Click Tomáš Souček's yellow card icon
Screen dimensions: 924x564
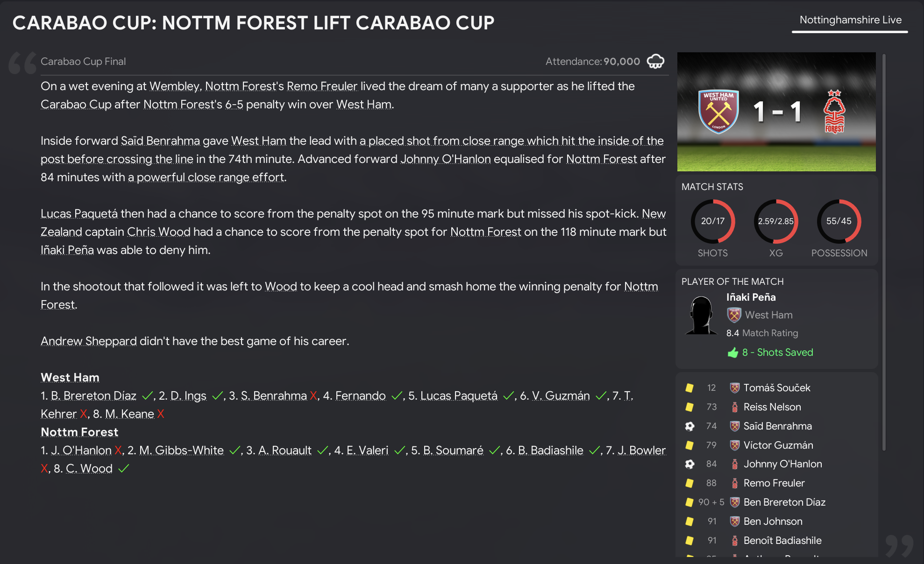point(689,388)
